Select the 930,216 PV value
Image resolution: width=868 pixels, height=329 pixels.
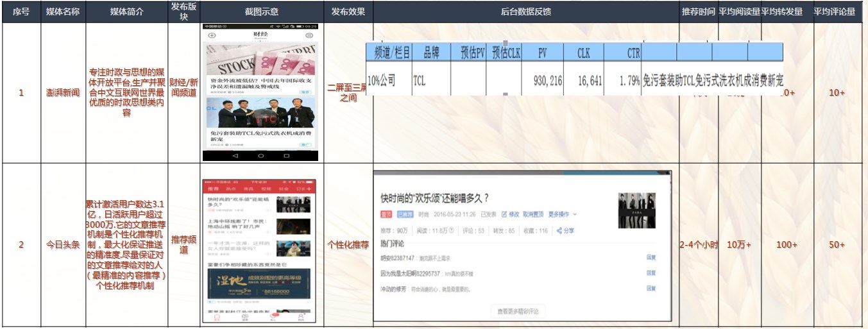click(x=547, y=81)
